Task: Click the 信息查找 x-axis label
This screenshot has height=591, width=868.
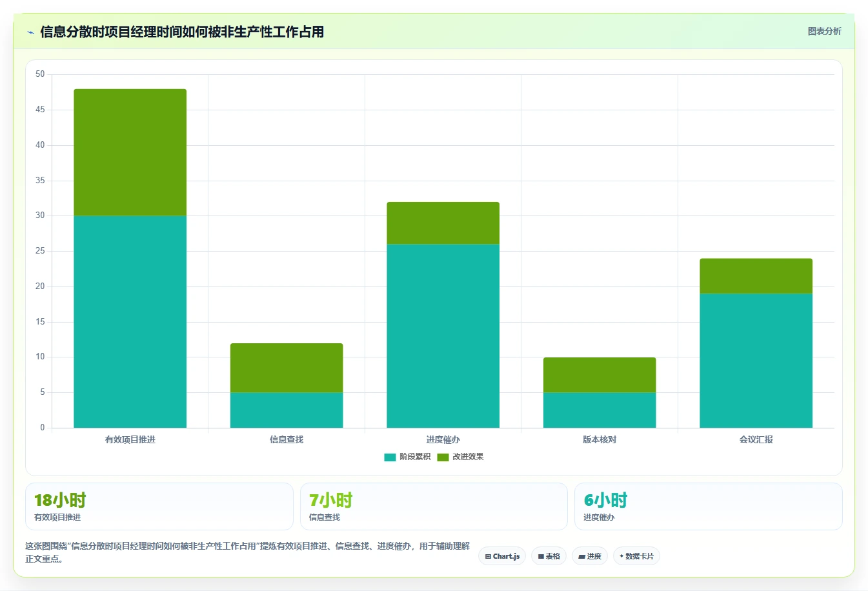Action: click(287, 439)
